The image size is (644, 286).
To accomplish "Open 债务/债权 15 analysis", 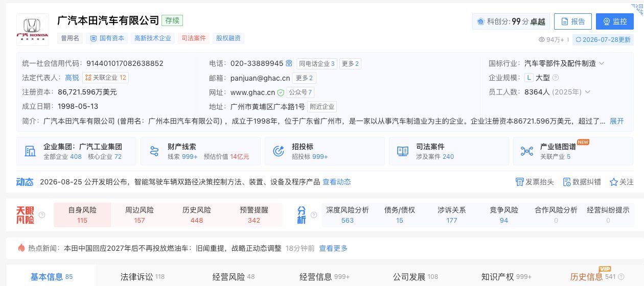I will pyautogui.click(x=400, y=215).
